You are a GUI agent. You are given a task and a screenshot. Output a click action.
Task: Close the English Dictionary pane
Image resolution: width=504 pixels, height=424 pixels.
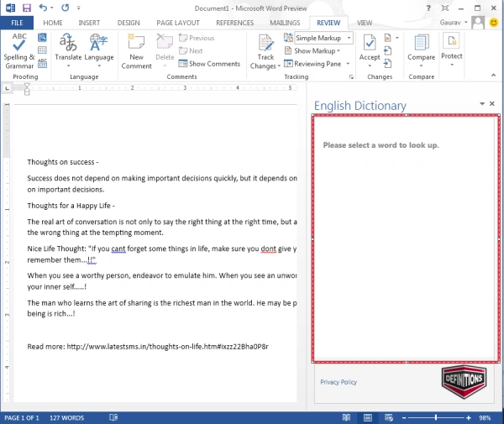pos(491,104)
